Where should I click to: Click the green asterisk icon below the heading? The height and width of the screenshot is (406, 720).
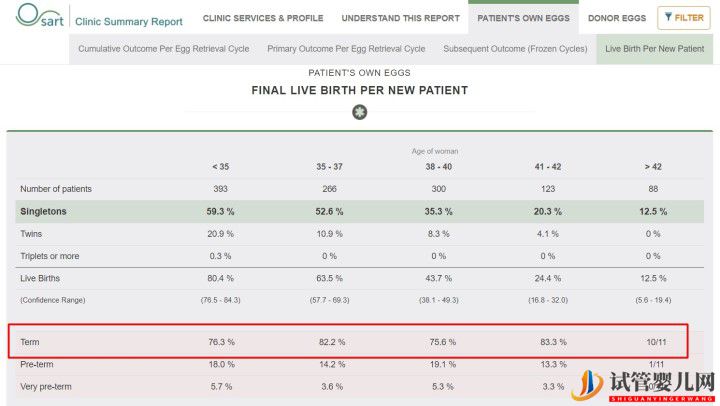pos(359,112)
